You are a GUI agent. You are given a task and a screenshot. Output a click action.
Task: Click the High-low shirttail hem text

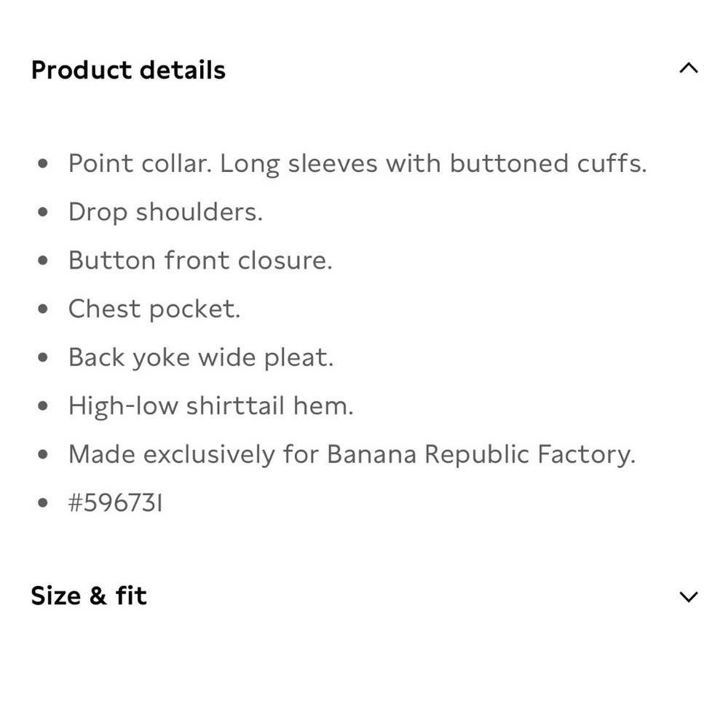pyautogui.click(x=211, y=406)
